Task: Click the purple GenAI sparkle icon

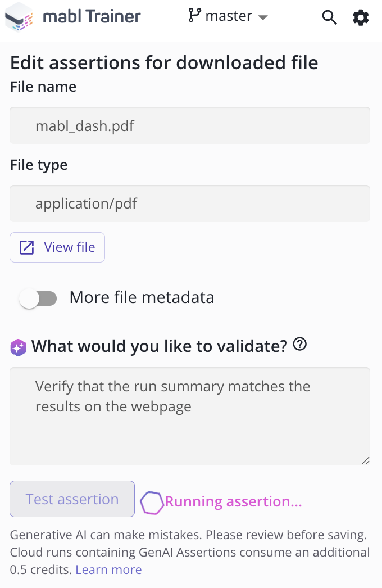Action: tap(18, 348)
